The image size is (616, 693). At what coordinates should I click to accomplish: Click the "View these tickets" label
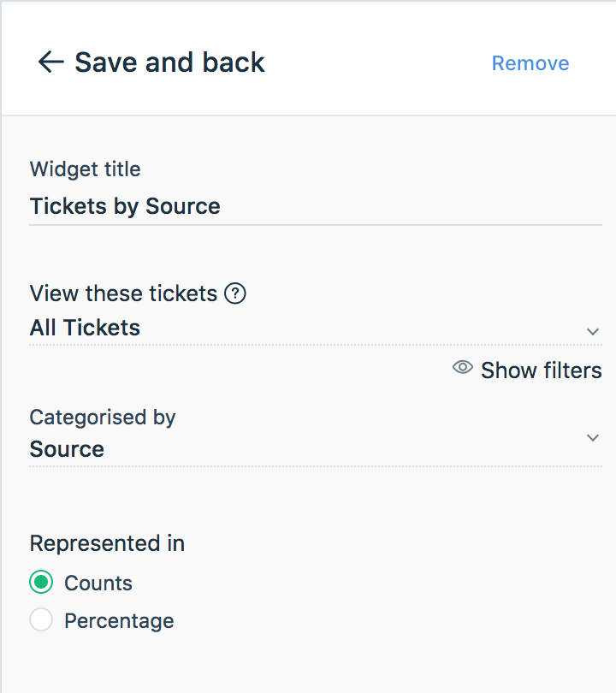123,294
